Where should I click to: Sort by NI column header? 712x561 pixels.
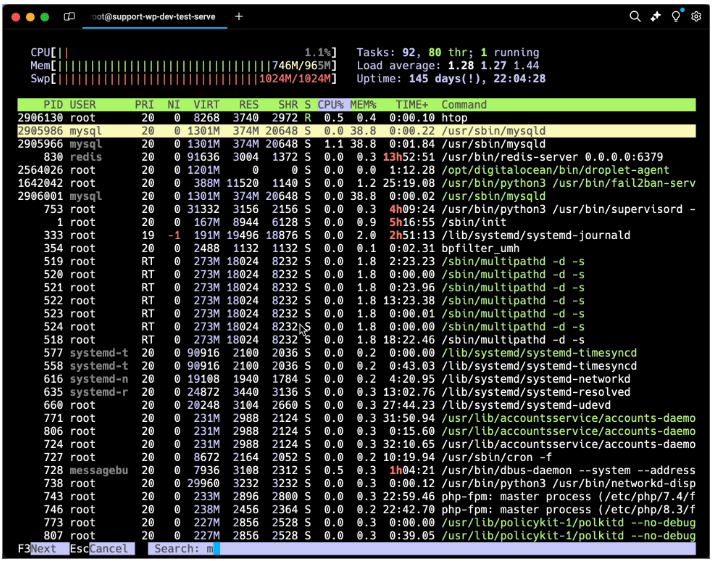[173, 105]
